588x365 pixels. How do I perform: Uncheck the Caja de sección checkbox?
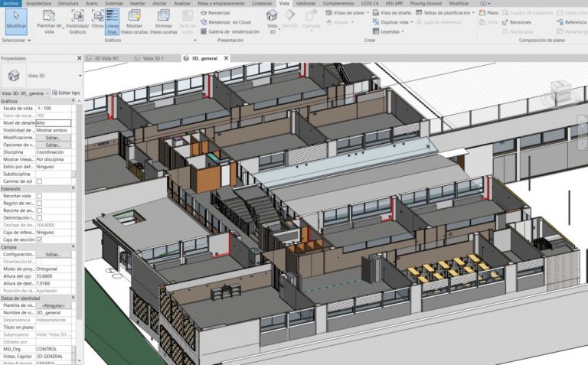39,240
